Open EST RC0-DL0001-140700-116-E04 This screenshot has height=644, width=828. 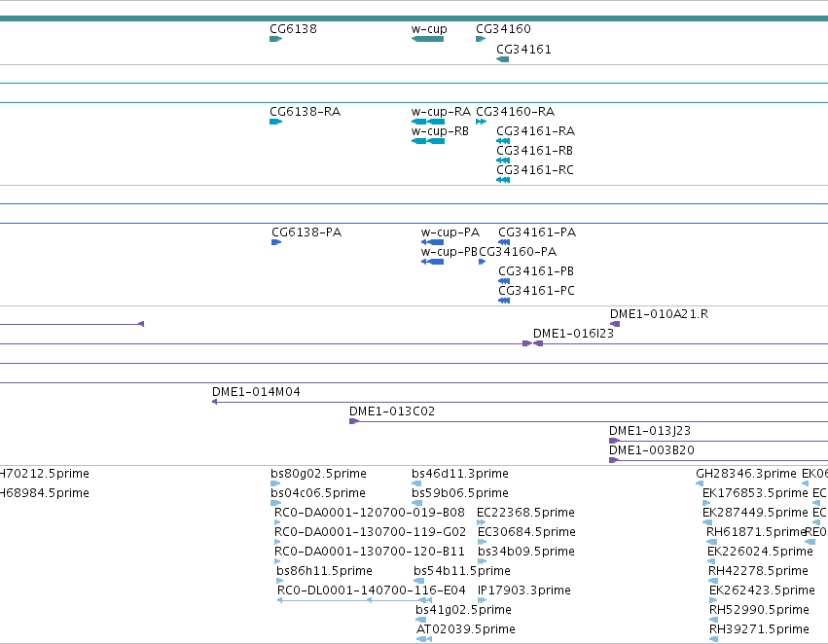372,590
